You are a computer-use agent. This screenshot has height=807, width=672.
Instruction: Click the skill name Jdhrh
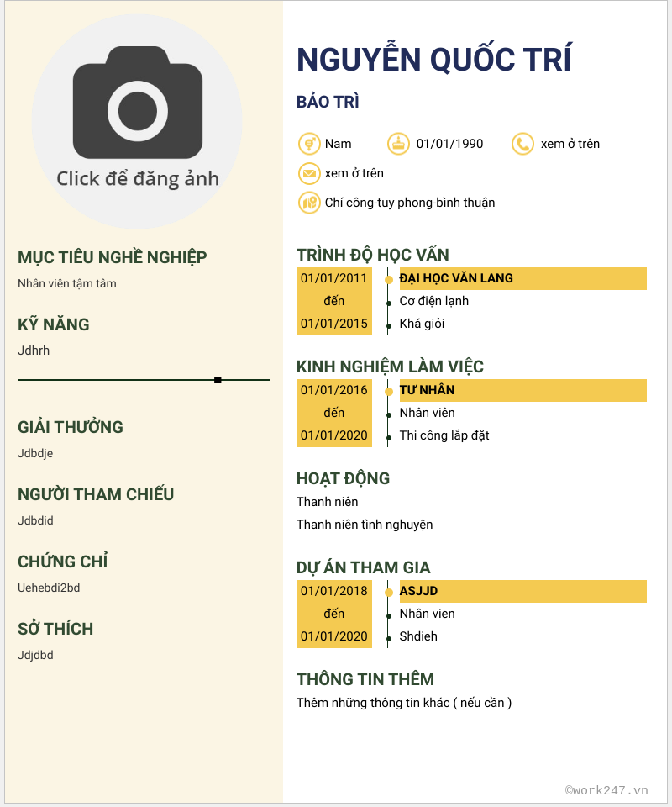[34, 351]
